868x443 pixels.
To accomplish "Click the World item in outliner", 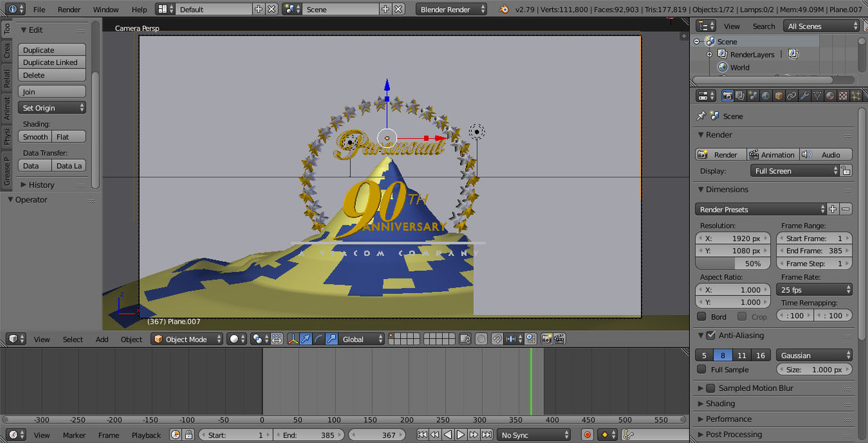I will click(x=739, y=67).
